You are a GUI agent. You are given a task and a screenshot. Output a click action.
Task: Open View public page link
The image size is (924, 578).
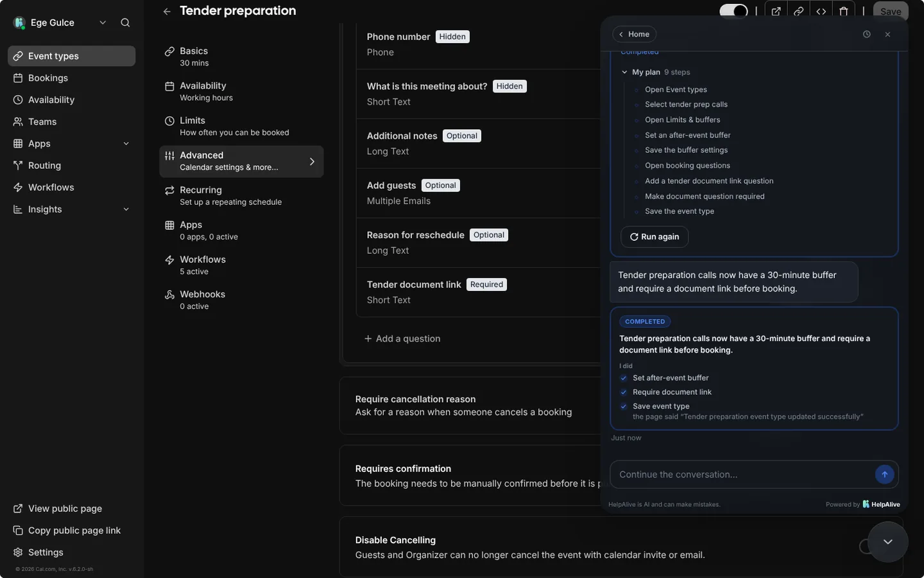pos(71,509)
